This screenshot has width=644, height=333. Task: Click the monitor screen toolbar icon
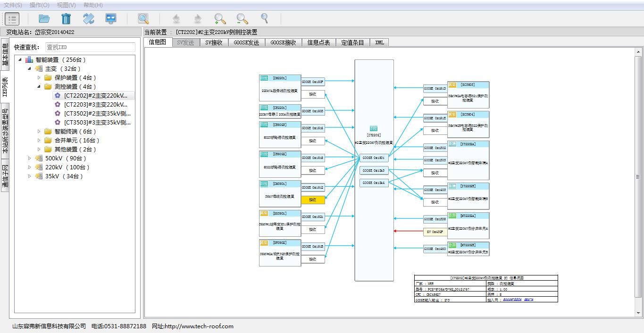click(111, 19)
